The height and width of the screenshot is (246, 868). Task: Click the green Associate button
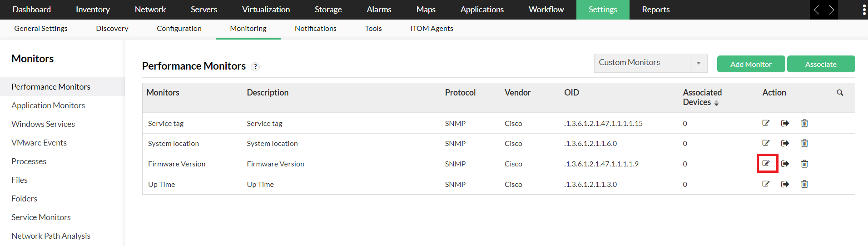tap(821, 64)
